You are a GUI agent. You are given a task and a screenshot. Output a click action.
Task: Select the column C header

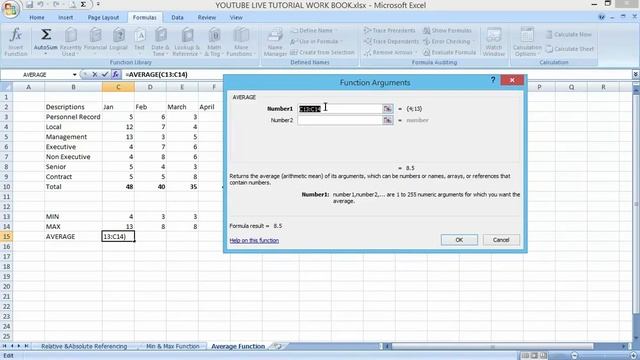[x=118, y=87]
